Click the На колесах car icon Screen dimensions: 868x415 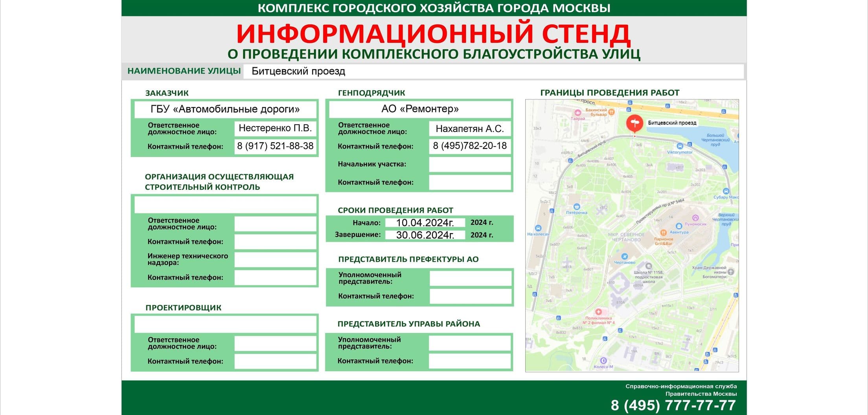[538, 228]
